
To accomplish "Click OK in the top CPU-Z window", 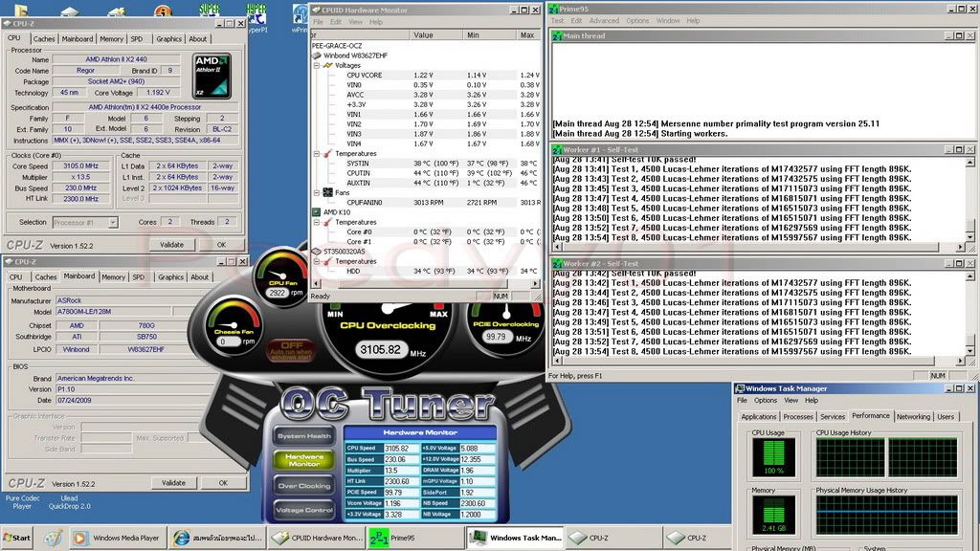I will point(221,245).
